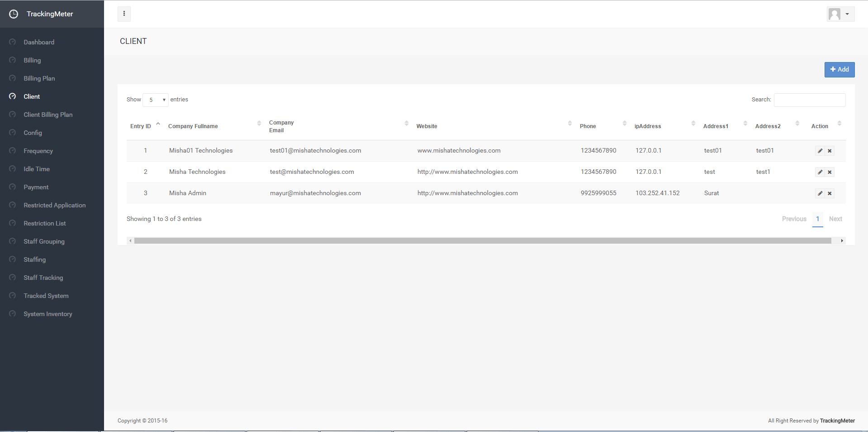Screen dimensions: 868x432
Task: Go to Staff Tracking in sidebar
Action: tap(43, 278)
